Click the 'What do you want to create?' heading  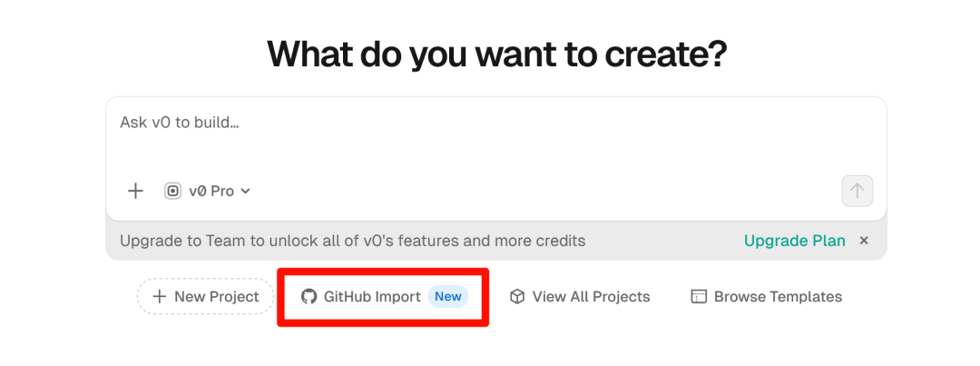point(496,54)
